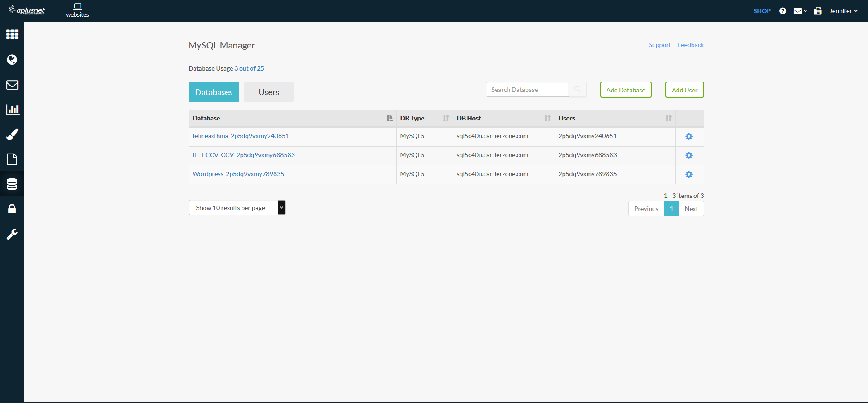The width and height of the screenshot is (868, 403).
Task: Sort the table by Database column
Action: point(389,118)
